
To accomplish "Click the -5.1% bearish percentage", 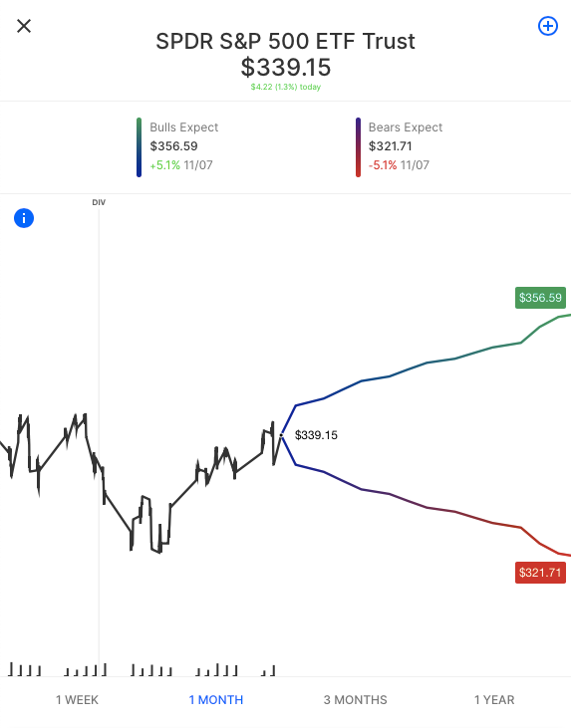I will [x=383, y=165].
